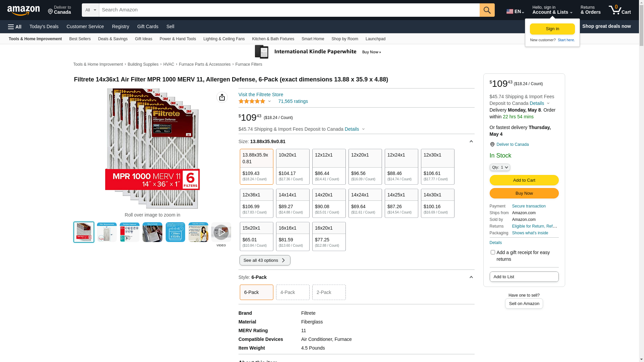The height and width of the screenshot is (362, 644).
Task: Play the product video thumbnail
Action: click(x=221, y=232)
